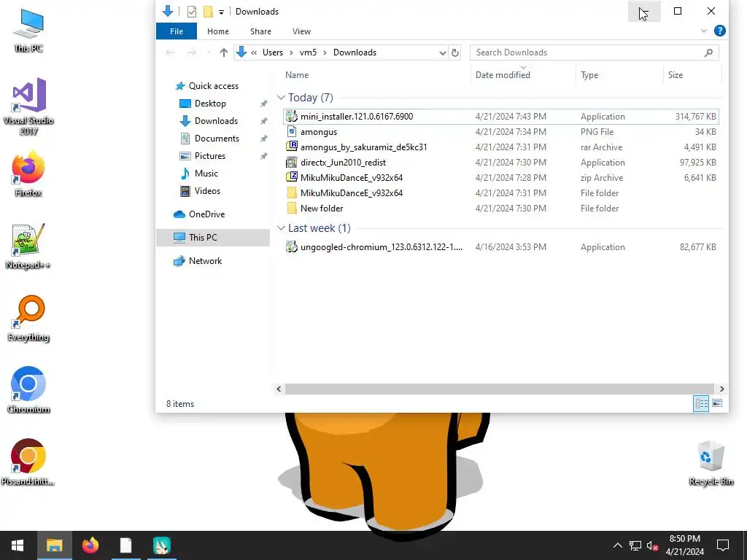Select OneDrive in navigation pane

tap(206, 214)
